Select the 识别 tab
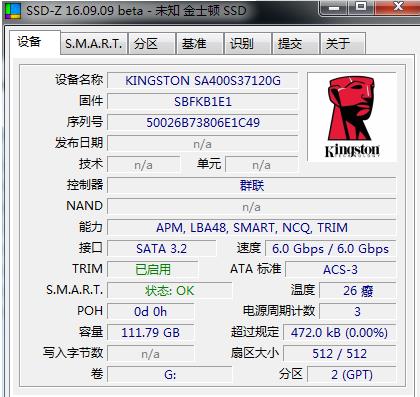This screenshot has height=397, width=420. click(248, 44)
